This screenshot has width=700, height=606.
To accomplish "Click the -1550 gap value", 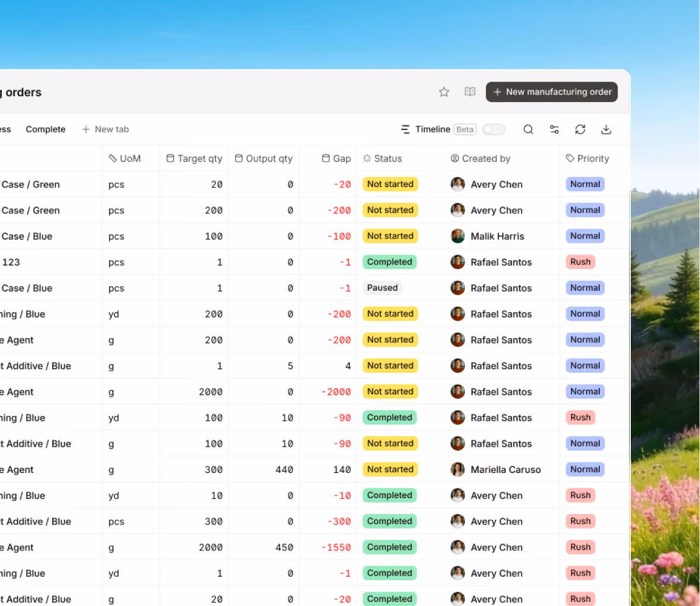I will pyautogui.click(x=336, y=547).
